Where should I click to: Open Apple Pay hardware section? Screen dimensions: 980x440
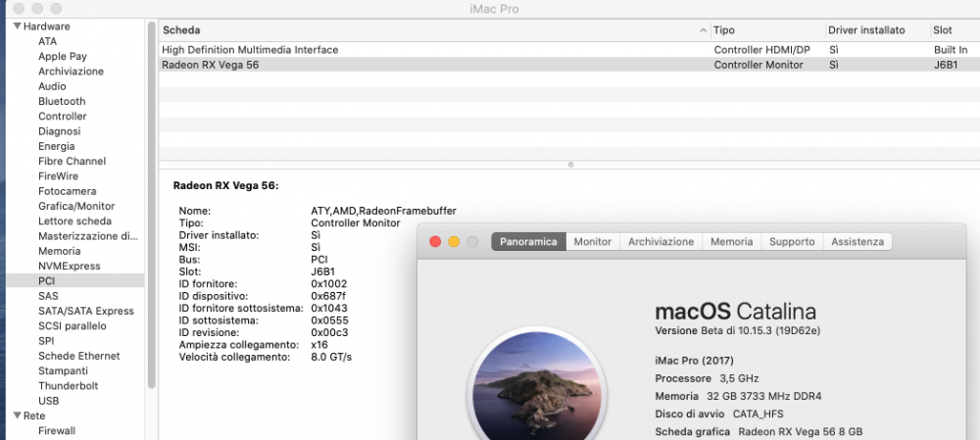63,56
